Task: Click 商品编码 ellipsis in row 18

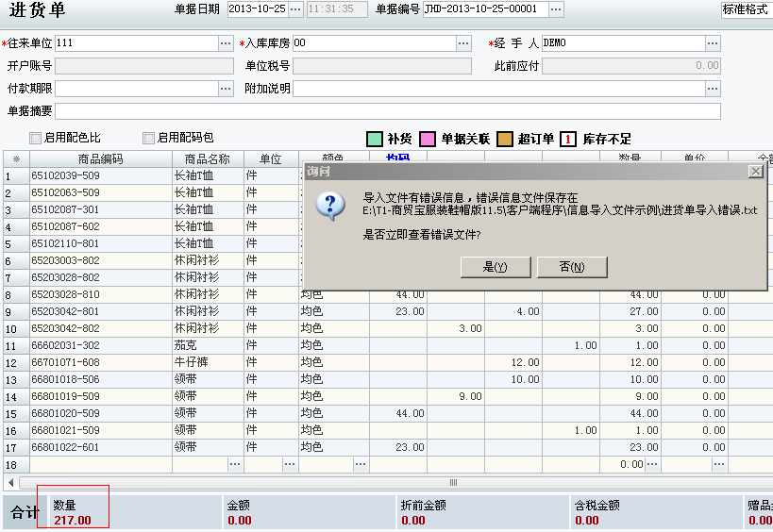Action: (x=235, y=464)
